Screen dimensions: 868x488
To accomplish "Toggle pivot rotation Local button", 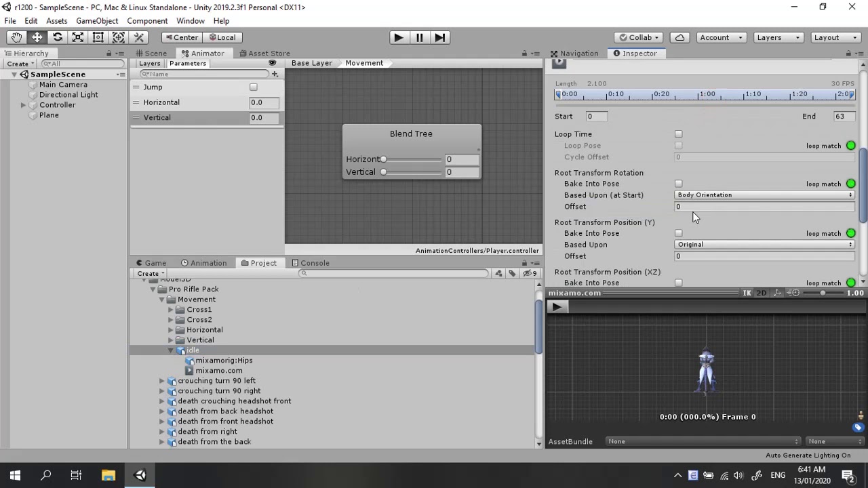I will point(222,37).
